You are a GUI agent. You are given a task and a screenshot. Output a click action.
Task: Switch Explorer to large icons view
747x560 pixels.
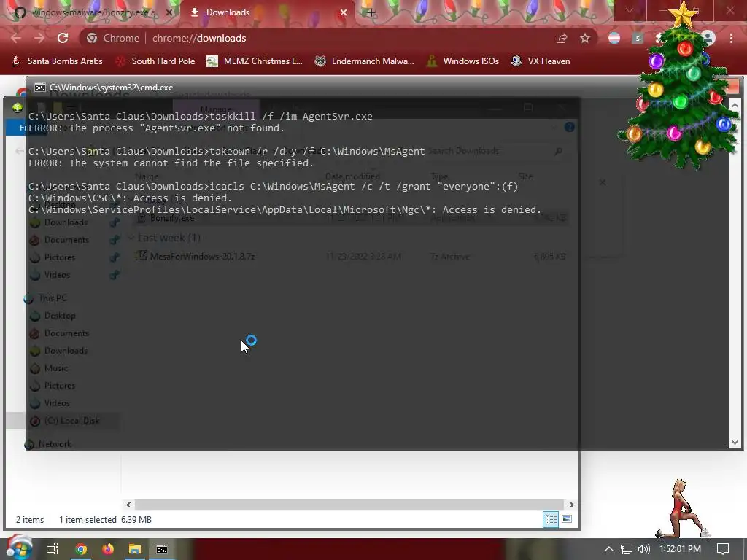[567, 519]
